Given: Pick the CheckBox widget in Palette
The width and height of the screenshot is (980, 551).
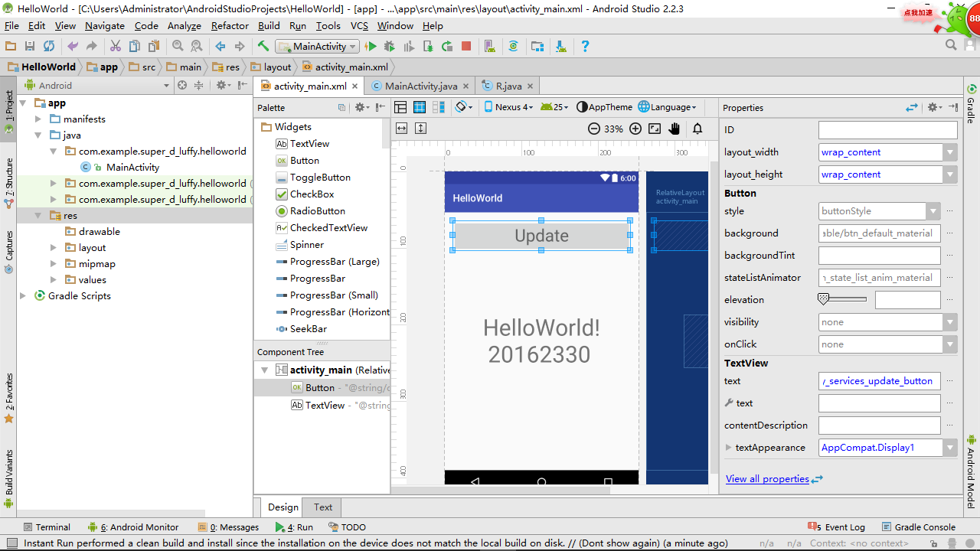Looking at the screenshot, I should (312, 194).
